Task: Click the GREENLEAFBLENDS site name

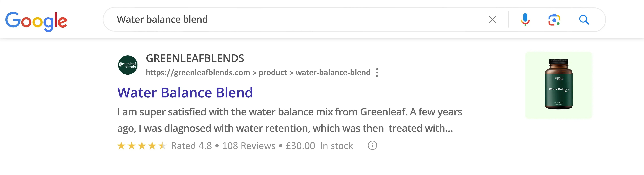Action: [195, 58]
